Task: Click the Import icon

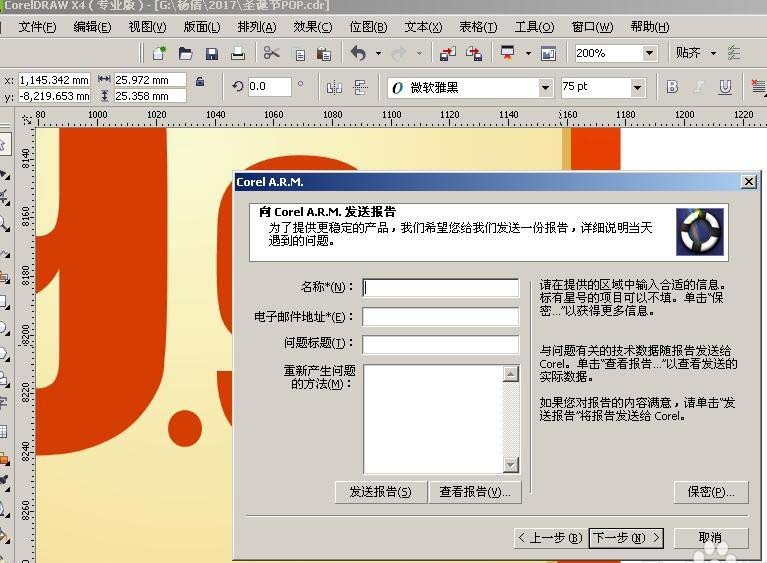Action: pos(448,53)
